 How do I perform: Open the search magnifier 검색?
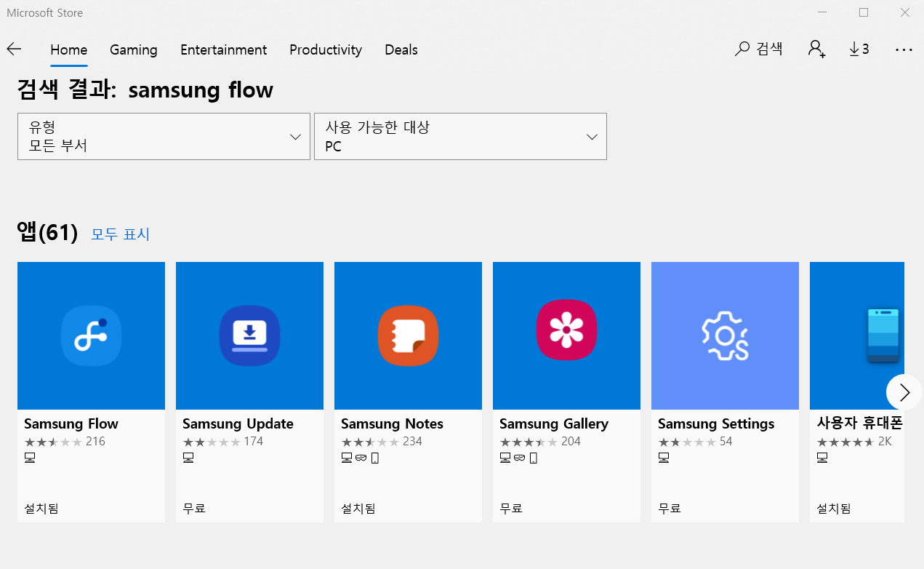tap(758, 49)
